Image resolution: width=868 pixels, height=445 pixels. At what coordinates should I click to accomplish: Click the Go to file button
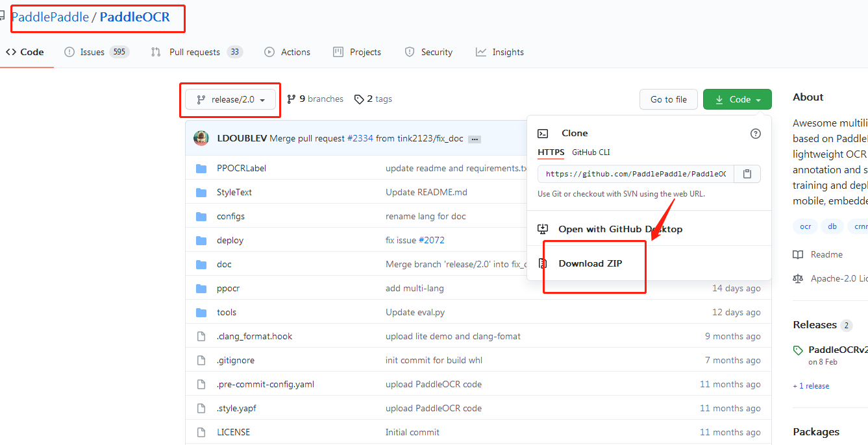[x=668, y=99]
